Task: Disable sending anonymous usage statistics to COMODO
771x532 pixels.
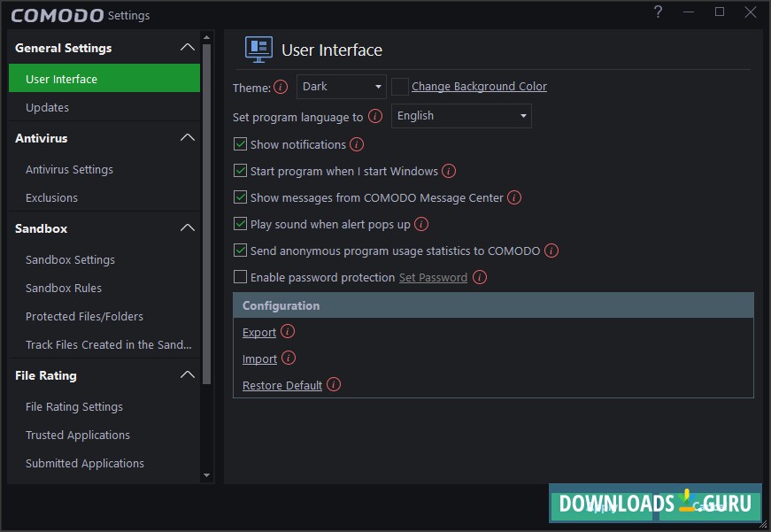Action: tap(240, 251)
